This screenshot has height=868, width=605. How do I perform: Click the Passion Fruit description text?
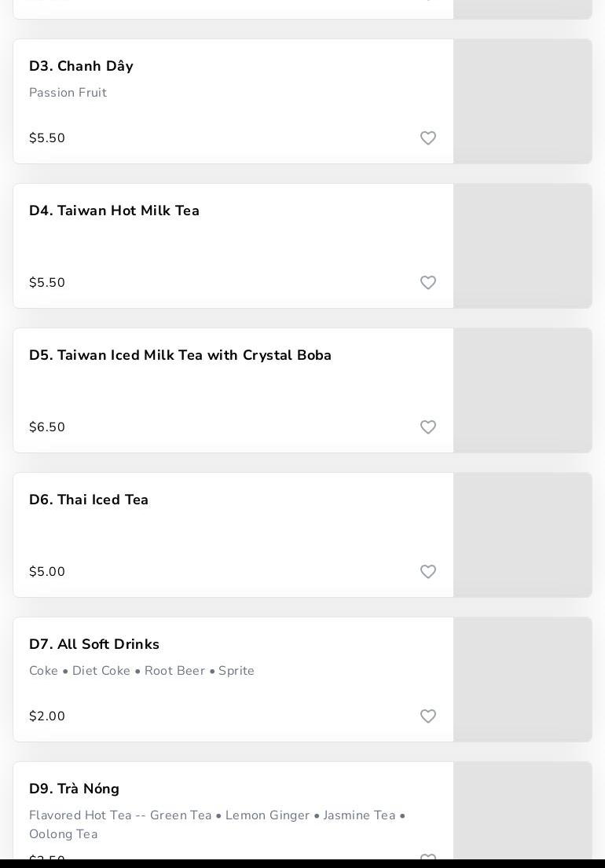[68, 93]
